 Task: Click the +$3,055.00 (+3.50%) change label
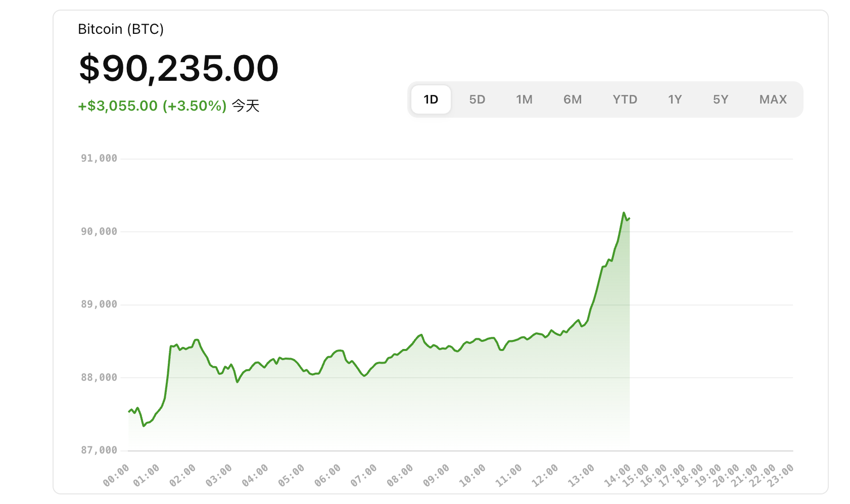pyautogui.click(x=152, y=106)
